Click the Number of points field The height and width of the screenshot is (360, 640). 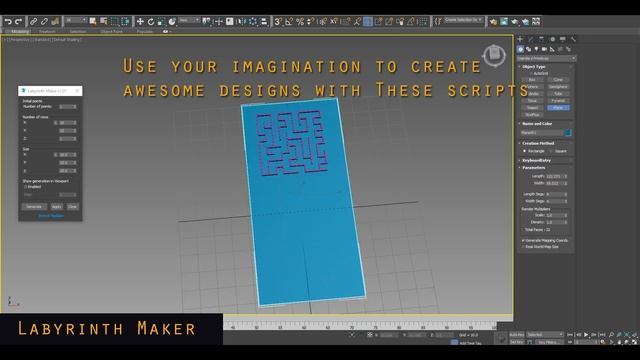pos(68,107)
